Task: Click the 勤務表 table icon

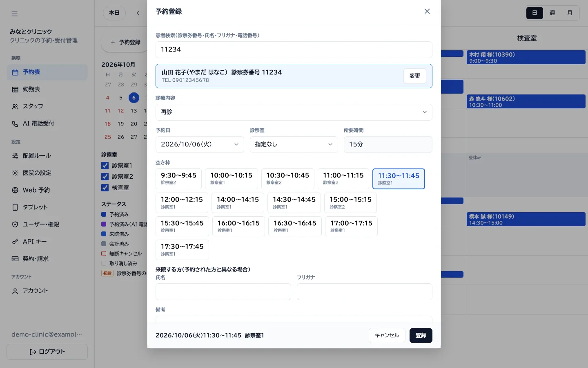Action: coord(15,90)
